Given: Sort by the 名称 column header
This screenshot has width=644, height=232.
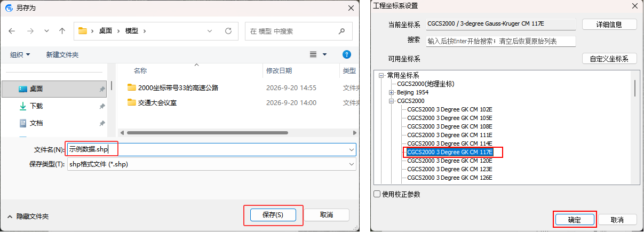Looking at the screenshot, I should coord(140,70).
